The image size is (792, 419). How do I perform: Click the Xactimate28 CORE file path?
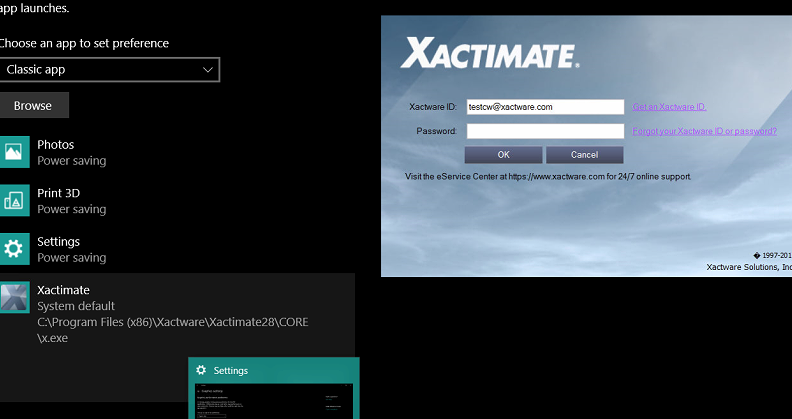coord(173,330)
